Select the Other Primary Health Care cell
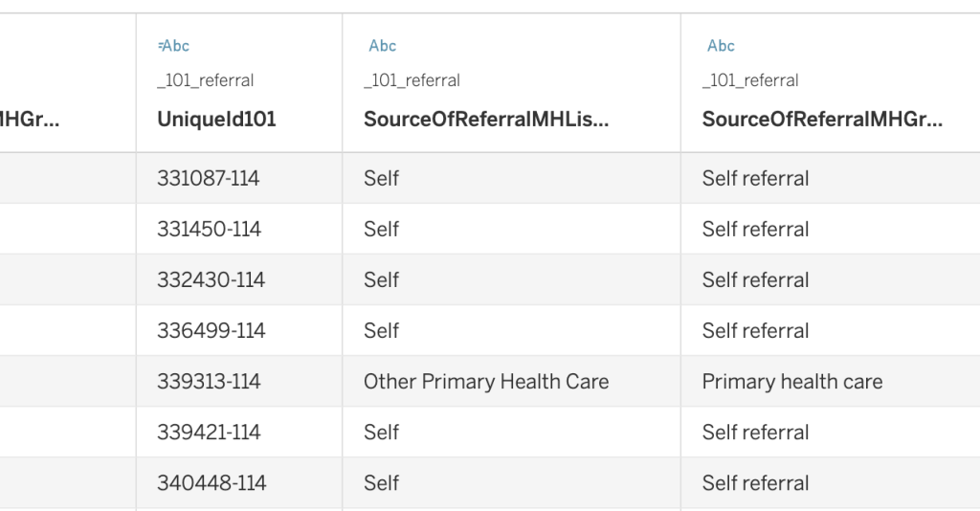 486,382
